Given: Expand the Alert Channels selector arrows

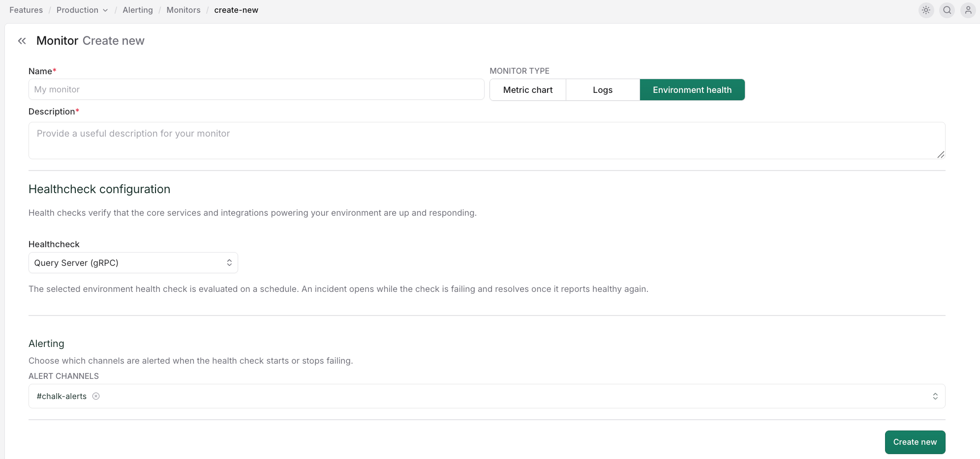Looking at the screenshot, I should point(935,396).
